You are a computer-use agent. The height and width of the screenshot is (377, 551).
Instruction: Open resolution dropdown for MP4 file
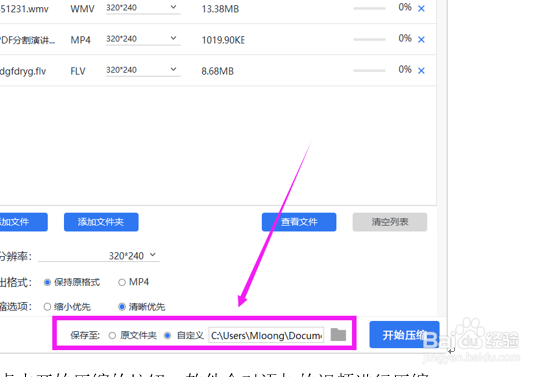[x=143, y=39]
